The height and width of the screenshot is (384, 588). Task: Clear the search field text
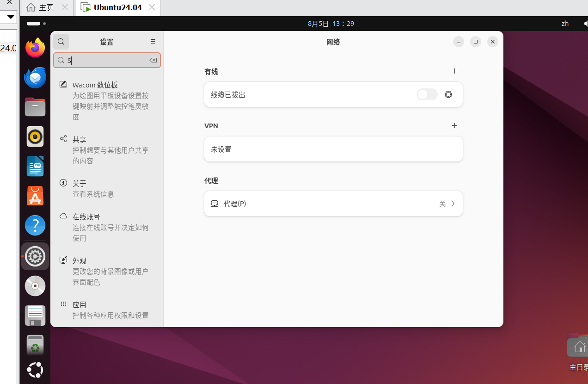coord(153,60)
